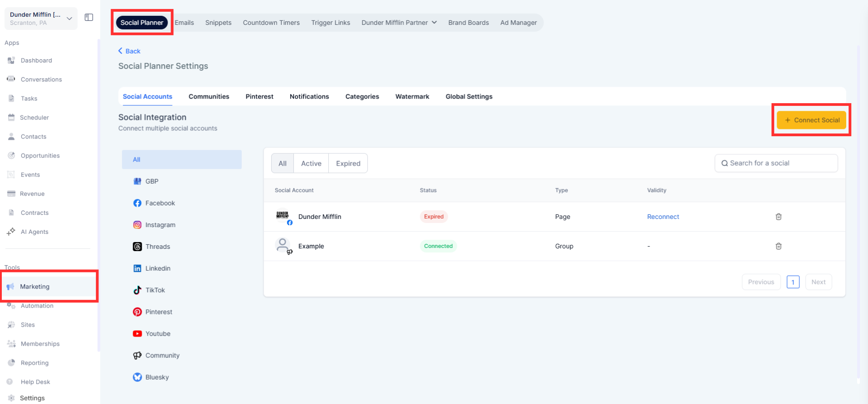This screenshot has height=404, width=868.
Task: Select the Watermark settings tab
Action: pyautogui.click(x=412, y=96)
